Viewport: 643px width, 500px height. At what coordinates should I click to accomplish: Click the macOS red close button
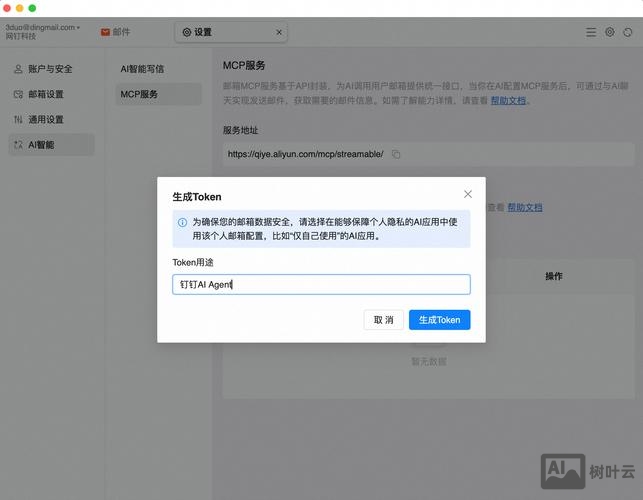[x=7, y=8]
